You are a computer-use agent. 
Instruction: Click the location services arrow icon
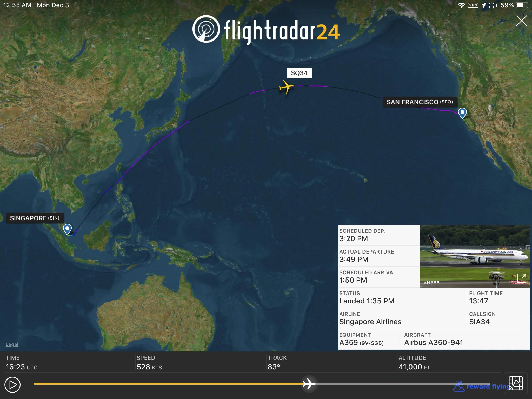pyautogui.click(x=483, y=5)
